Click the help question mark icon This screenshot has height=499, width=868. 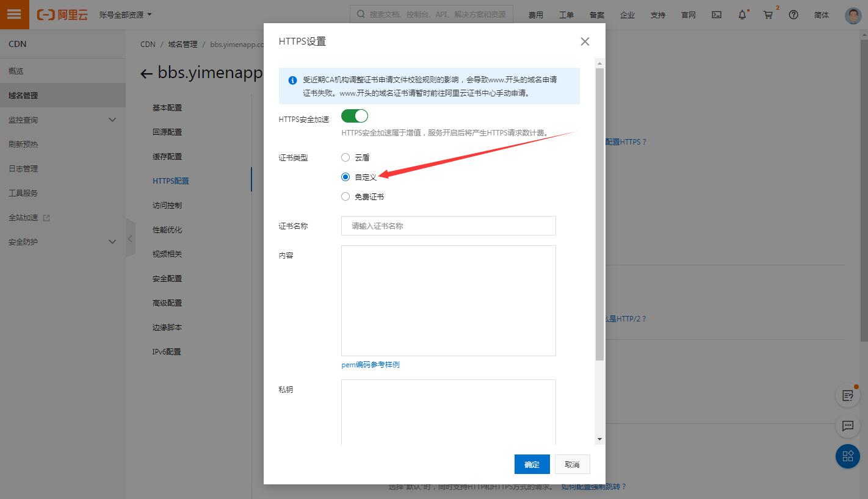coord(794,15)
